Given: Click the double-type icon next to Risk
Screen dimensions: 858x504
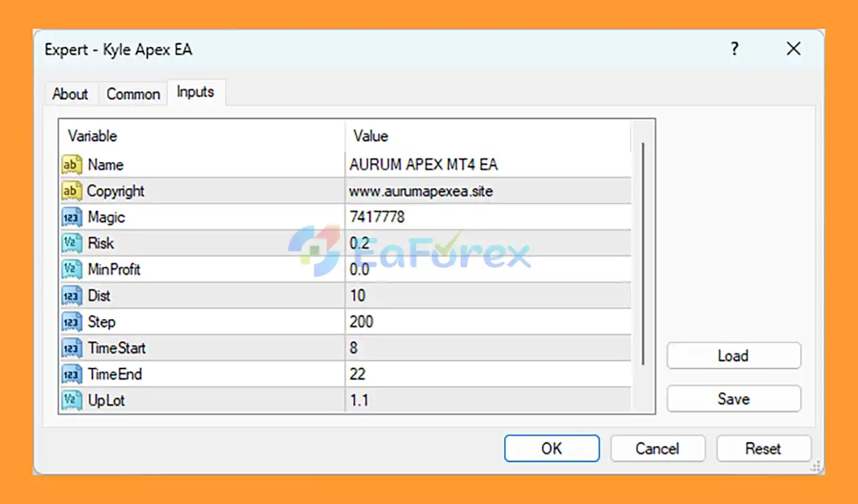Looking at the screenshot, I should tap(72, 243).
